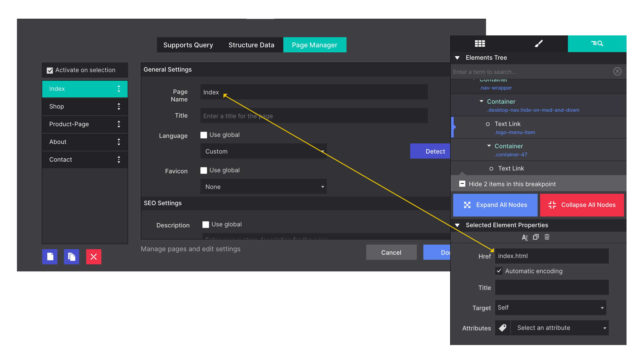Click the Page Name input field

click(314, 92)
